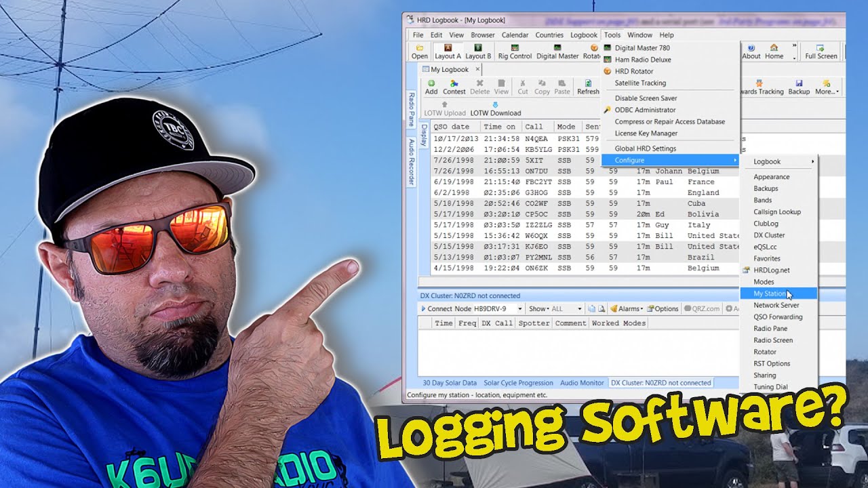This screenshot has width=868, height=488.
Task: Open the Audio Monitor tab
Action: coord(582,383)
